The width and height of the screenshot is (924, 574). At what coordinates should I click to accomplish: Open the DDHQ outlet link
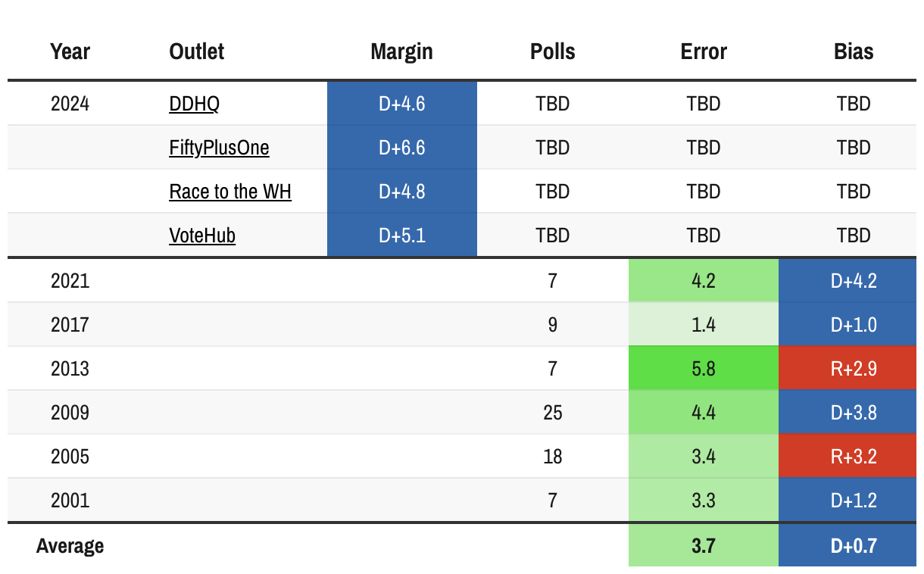click(194, 104)
